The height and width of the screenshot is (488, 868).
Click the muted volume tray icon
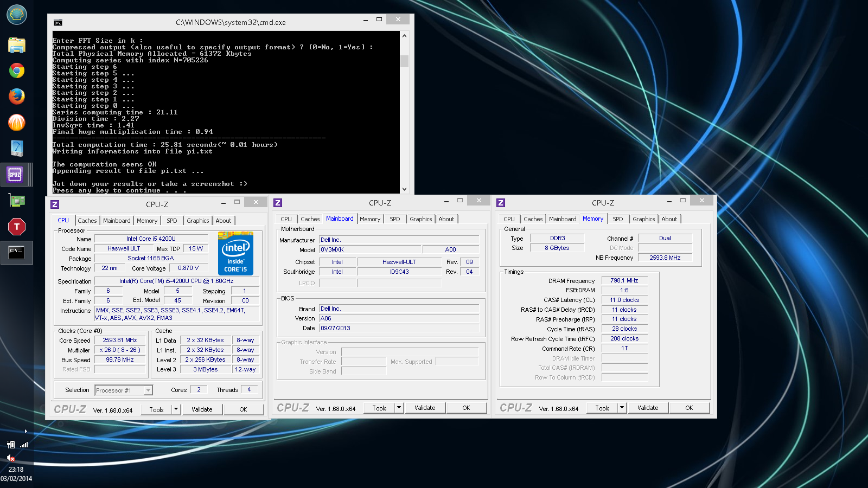point(11,458)
